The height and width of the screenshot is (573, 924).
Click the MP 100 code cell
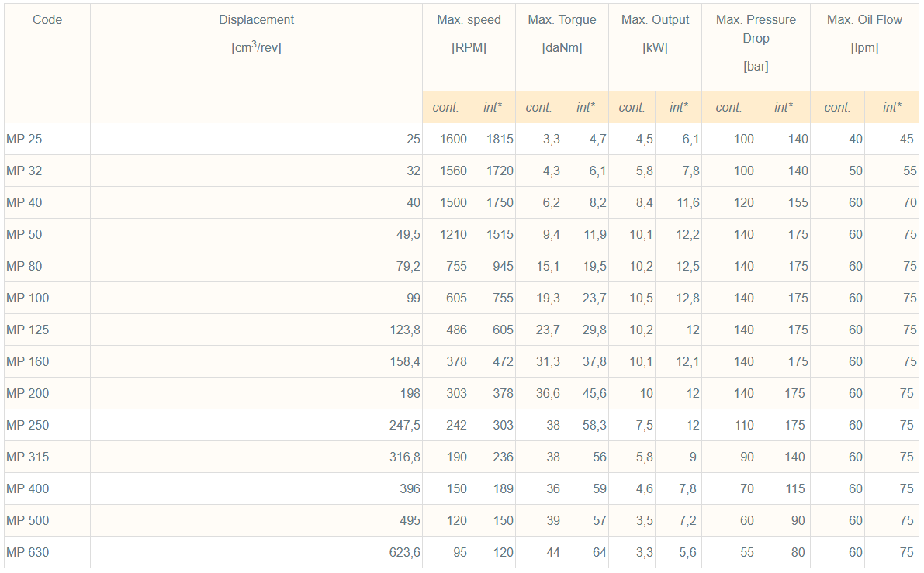coord(28,299)
